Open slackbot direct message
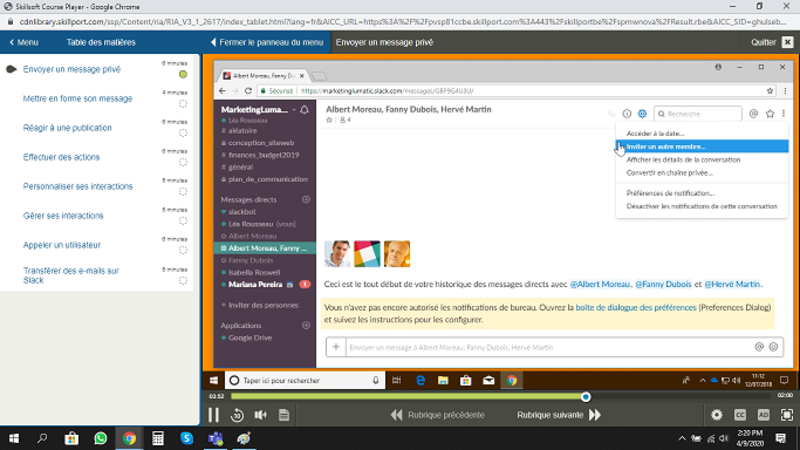 click(x=242, y=212)
